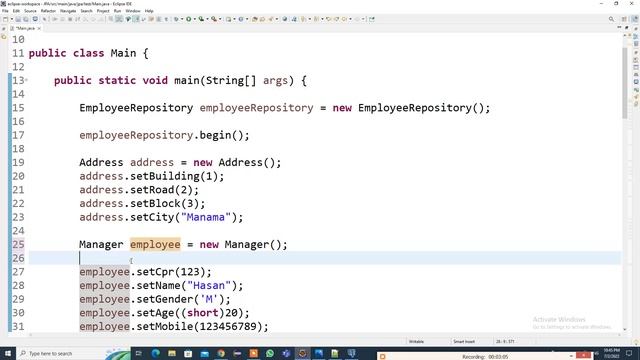Open the Navigate menu
The image size is (640, 360).
[68, 11]
